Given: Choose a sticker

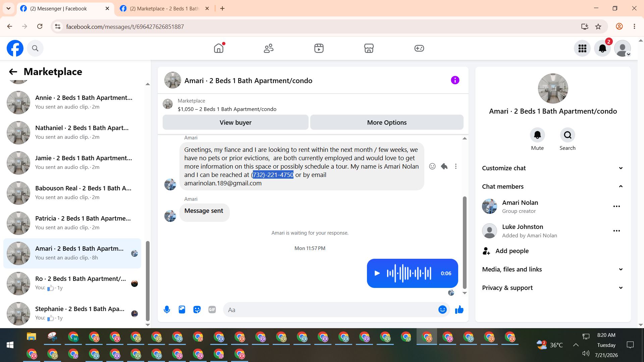Looking at the screenshot, I should 197,310.
